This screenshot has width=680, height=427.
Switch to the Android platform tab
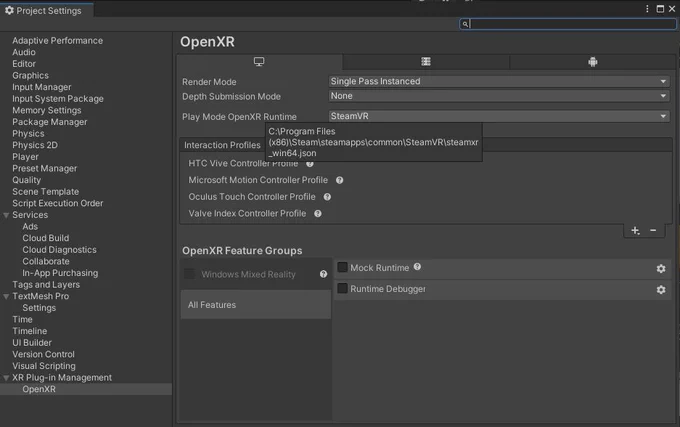pyautogui.click(x=592, y=62)
